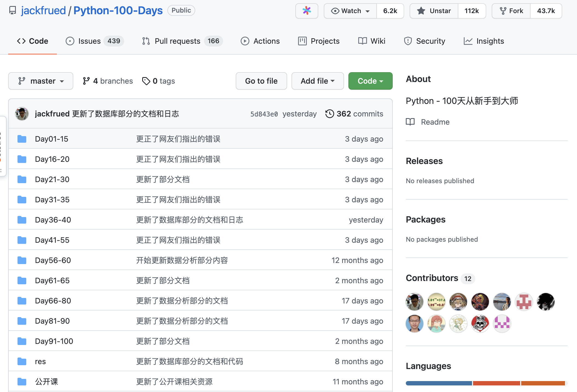Open the master branch dropdown

pyautogui.click(x=41, y=81)
